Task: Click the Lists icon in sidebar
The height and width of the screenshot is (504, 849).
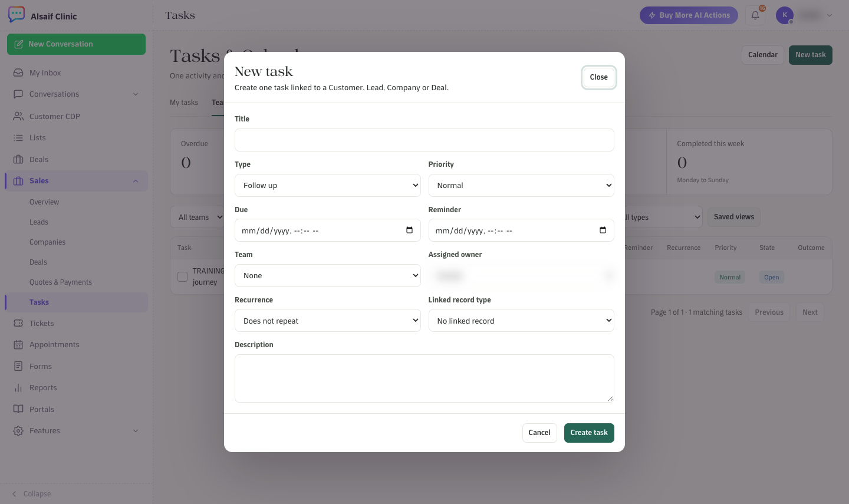Action: point(18,137)
